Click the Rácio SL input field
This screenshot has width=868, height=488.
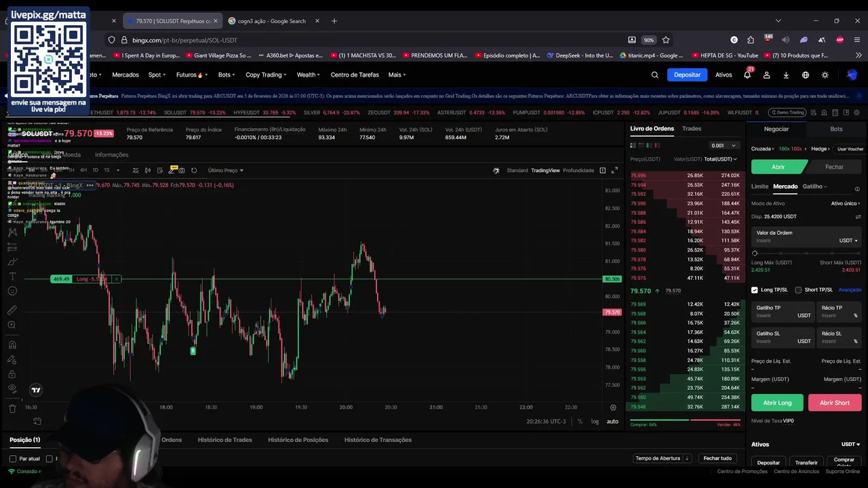point(839,338)
